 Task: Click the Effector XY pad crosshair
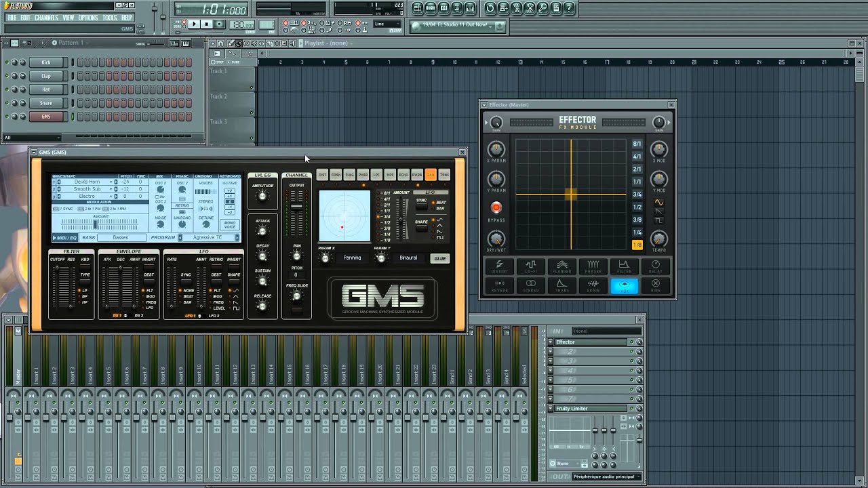pyautogui.click(x=571, y=195)
